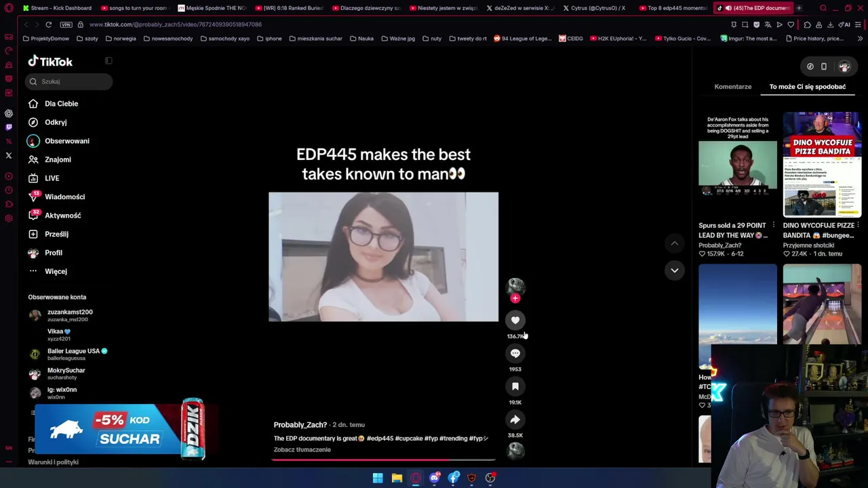Open the DINO WYCOFUJE PIZZE BANDITA thumbnail
Viewport: 868px width, 488px height.
tap(822, 163)
